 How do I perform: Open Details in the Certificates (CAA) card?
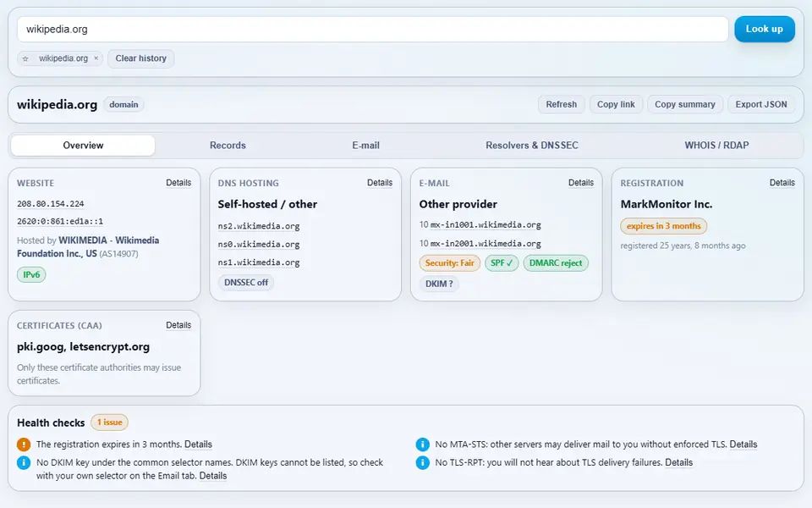pos(178,325)
